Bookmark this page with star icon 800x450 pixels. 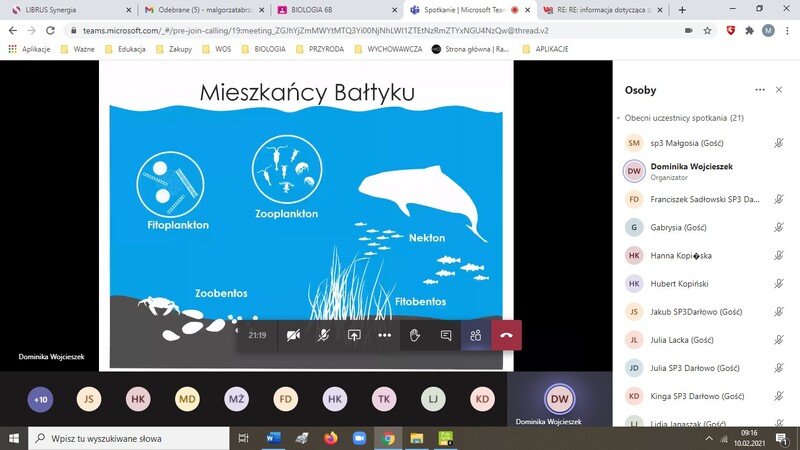coord(707,30)
